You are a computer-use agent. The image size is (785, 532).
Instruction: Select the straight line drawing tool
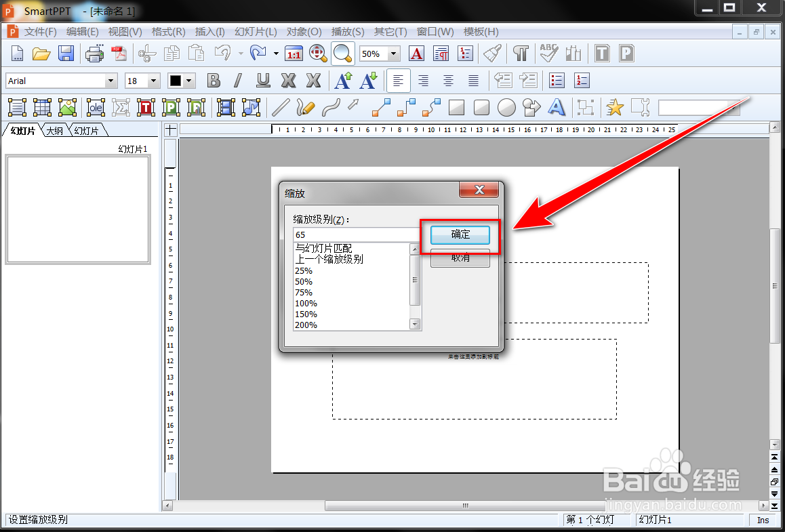[281, 107]
